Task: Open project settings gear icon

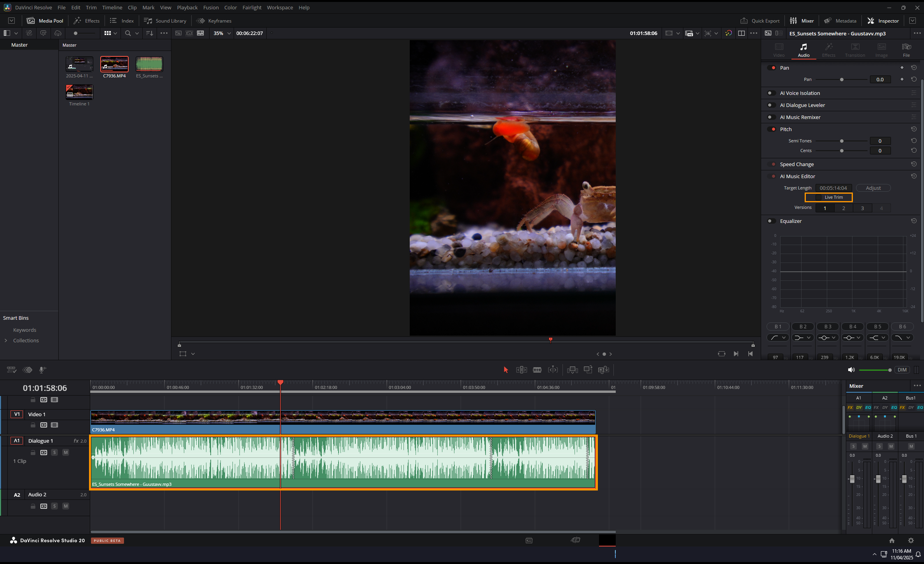Action: coord(911,541)
